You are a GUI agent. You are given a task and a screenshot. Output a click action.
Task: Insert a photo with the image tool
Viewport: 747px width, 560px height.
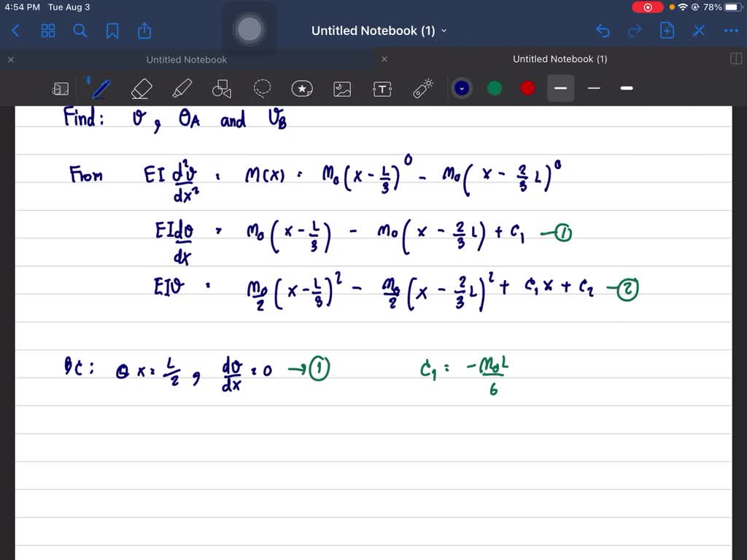click(x=341, y=88)
